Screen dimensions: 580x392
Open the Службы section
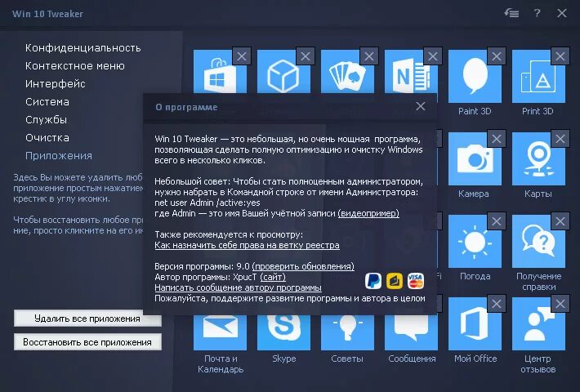click(x=46, y=120)
